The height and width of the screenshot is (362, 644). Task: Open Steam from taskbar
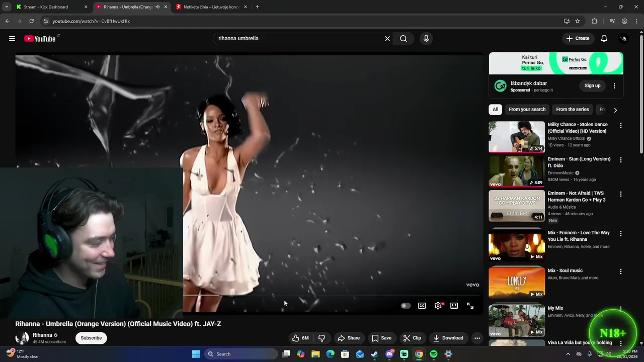click(374, 354)
